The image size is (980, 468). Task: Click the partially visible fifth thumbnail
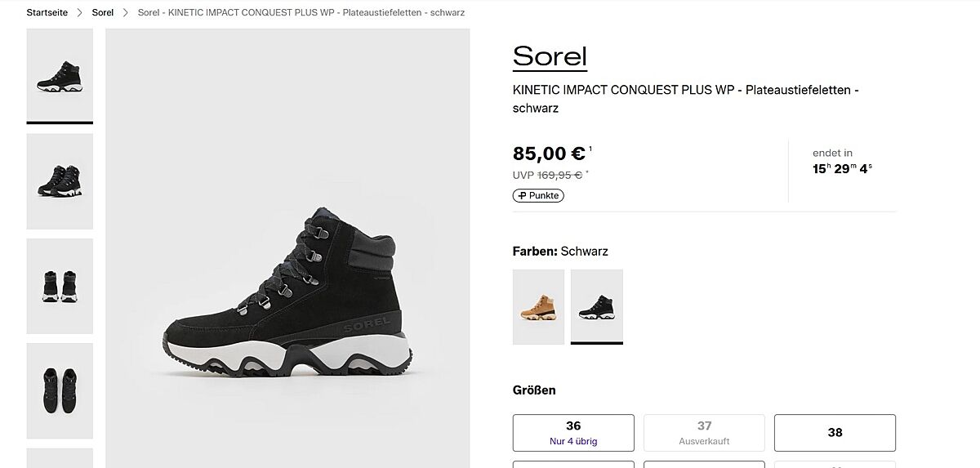[60, 458]
